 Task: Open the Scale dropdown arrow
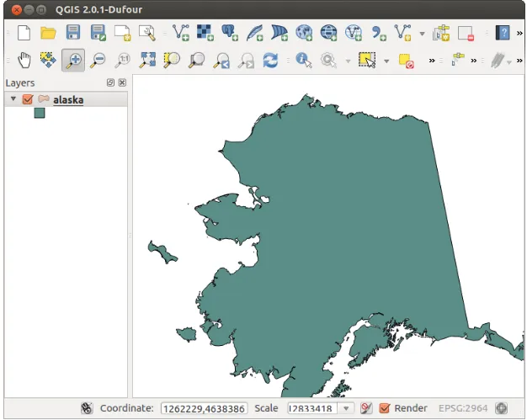click(x=346, y=408)
